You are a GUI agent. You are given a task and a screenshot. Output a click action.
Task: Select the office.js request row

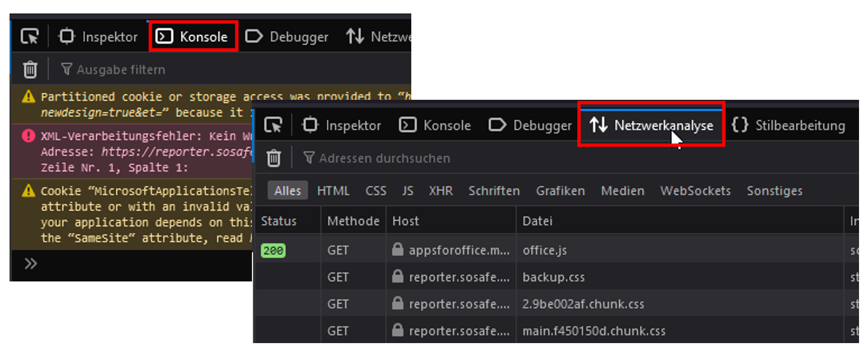point(544,250)
